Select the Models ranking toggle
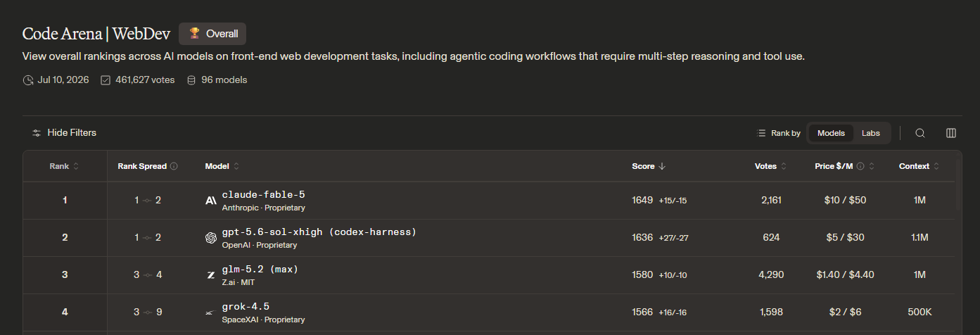The width and height of the screenshot is (980, 335). tap(831, 133)
